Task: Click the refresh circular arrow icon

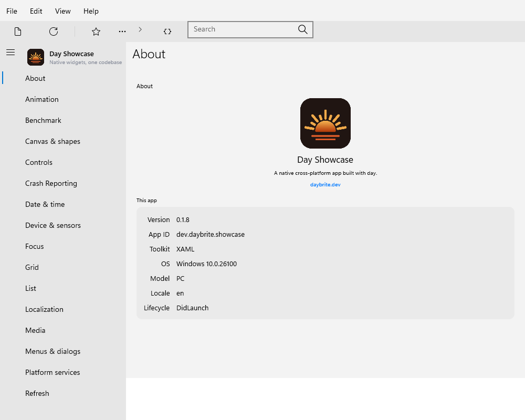Action: point(54,31)
